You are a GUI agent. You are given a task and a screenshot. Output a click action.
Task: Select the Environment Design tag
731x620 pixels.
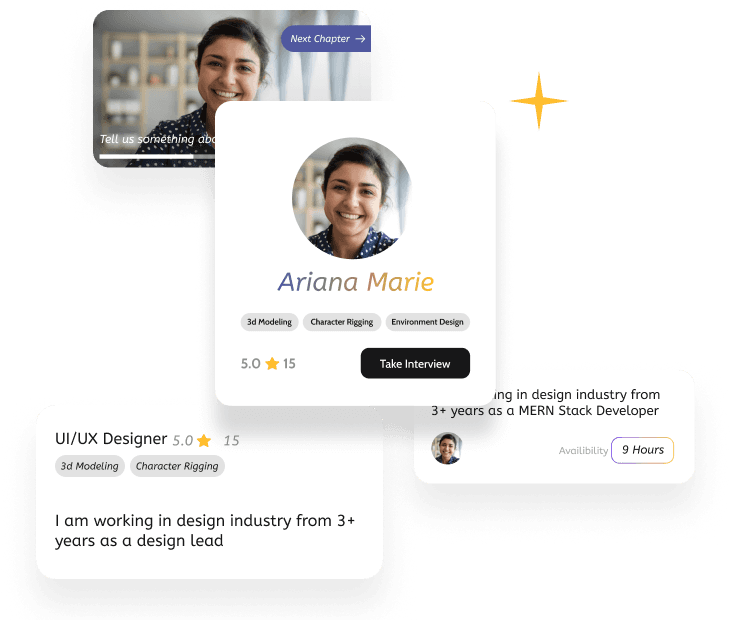pyautogui.click(x=428, y=322)
